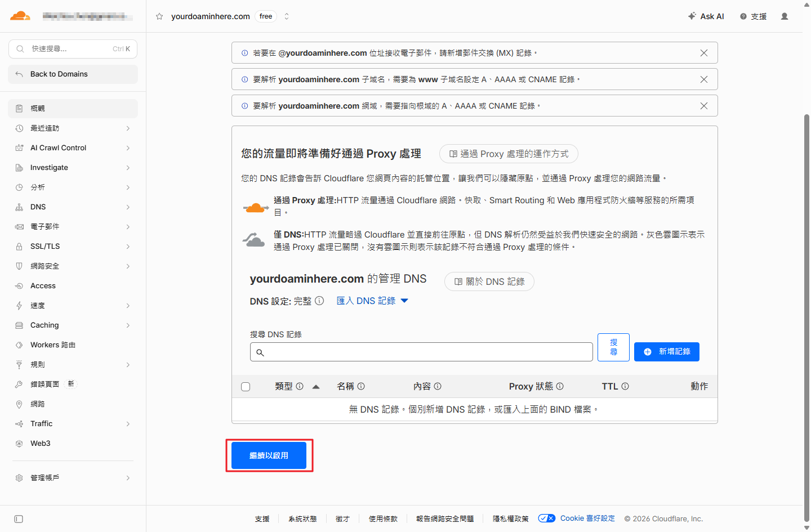Click the 內容 column info icon

point(438,386)
